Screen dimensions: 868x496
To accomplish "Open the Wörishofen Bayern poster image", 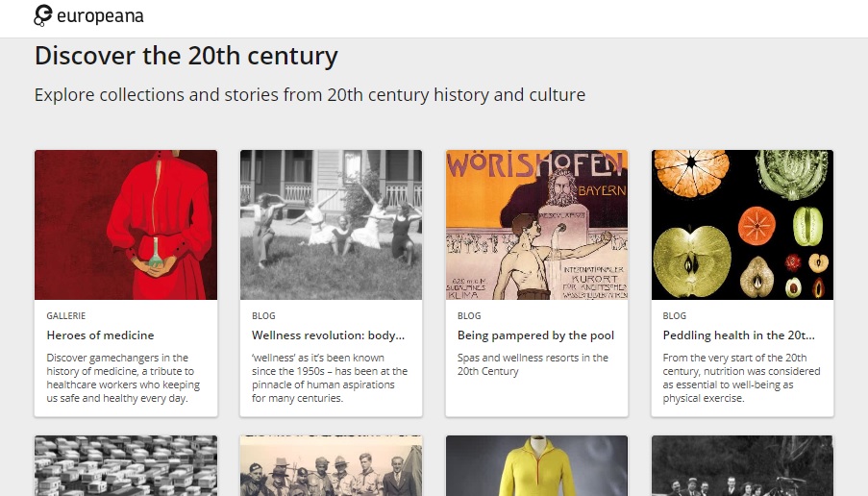I will [536, 225].
